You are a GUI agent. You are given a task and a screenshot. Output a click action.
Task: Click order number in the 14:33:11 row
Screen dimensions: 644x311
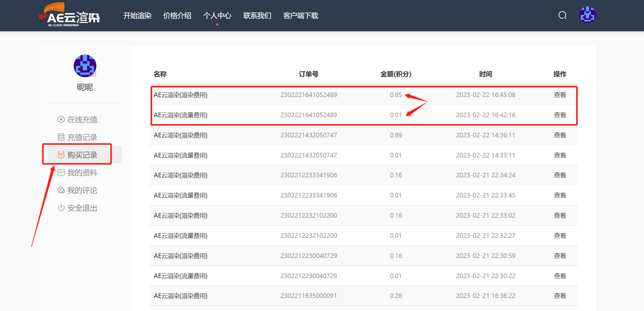click(309, 155)
